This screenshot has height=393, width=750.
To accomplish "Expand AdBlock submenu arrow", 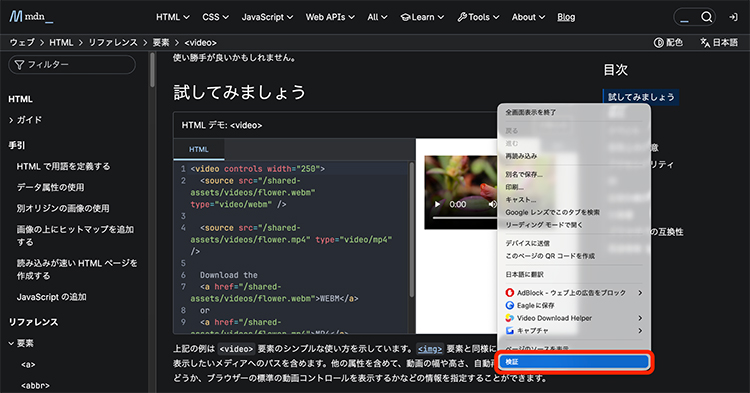I will [x=640, y=293].
